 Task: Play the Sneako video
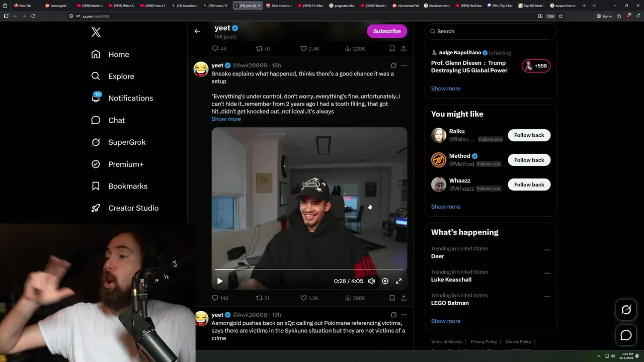click(220, 281)
